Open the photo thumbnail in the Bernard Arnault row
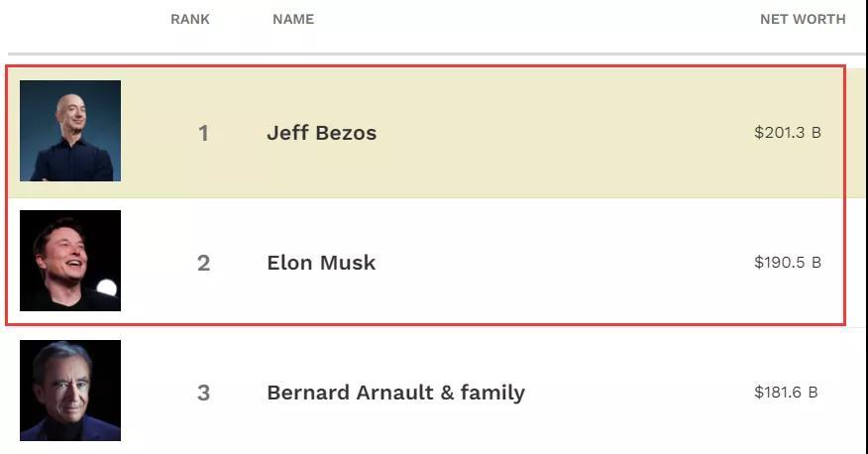 click(x=70, y=391)
